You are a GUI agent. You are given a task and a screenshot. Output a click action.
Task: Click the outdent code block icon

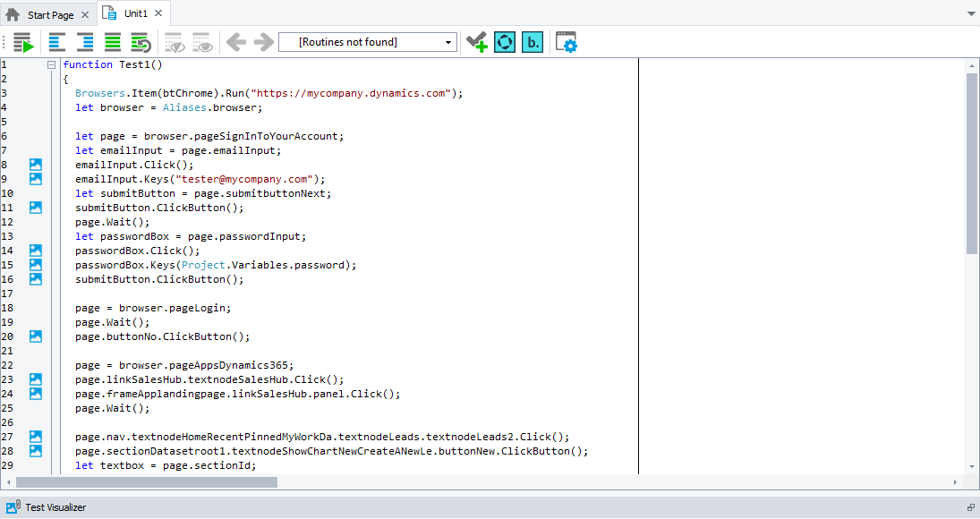click(55, 41)
